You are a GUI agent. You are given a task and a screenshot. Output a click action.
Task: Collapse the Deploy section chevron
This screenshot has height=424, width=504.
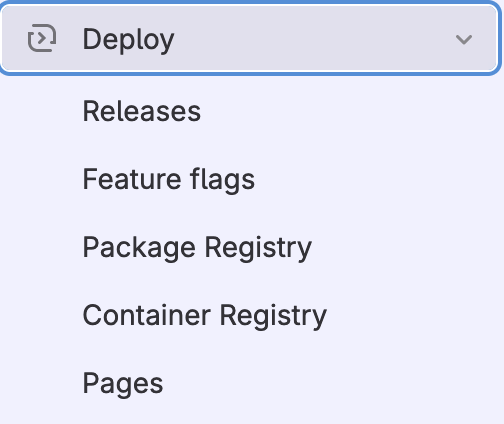point(464,39)
